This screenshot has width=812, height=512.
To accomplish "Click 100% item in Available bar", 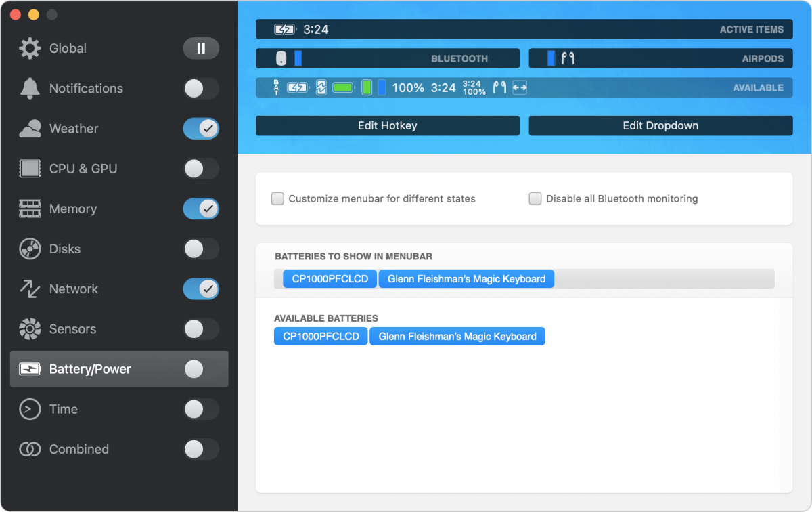I will pos(408,88).
